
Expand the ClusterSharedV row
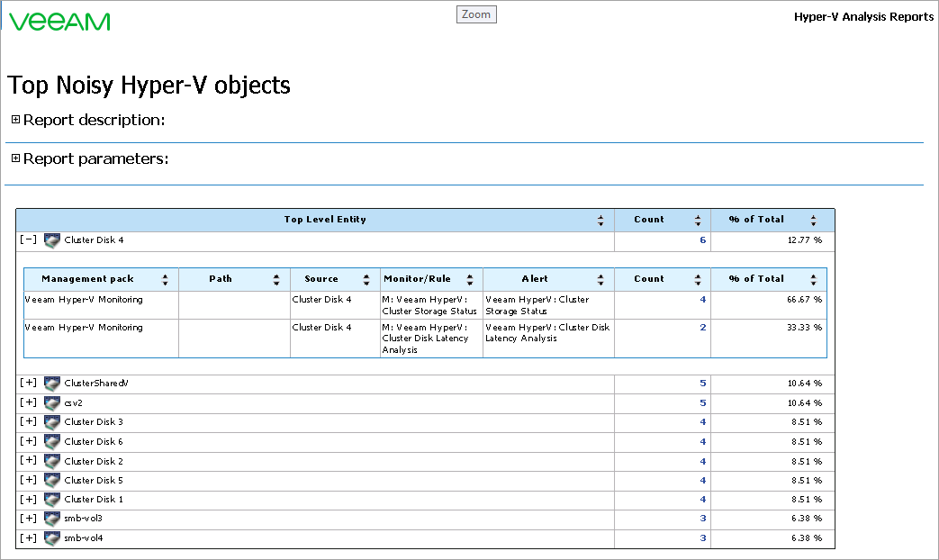pos(28,383)
